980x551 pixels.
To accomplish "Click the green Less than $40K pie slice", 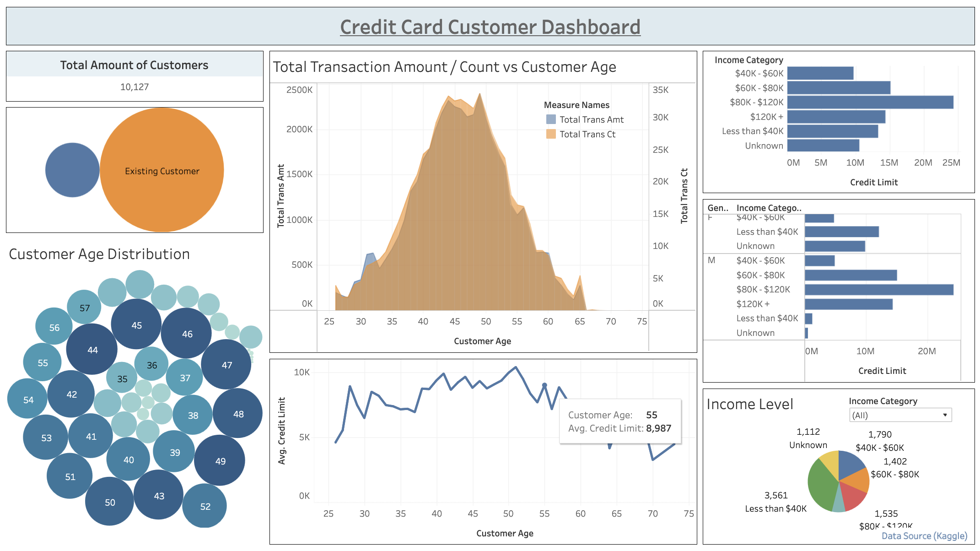I will point(821,487).
